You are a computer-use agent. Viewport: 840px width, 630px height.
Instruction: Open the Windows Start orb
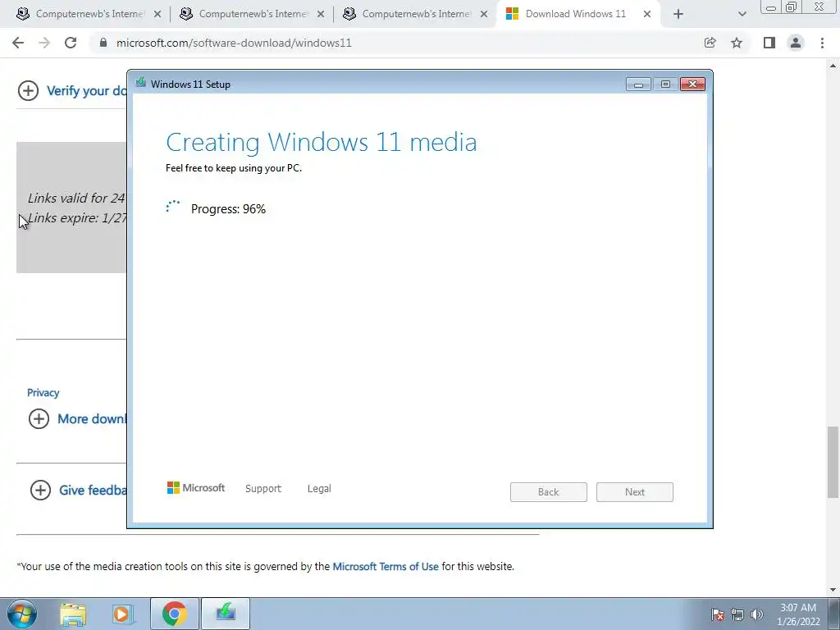(22, 614)
